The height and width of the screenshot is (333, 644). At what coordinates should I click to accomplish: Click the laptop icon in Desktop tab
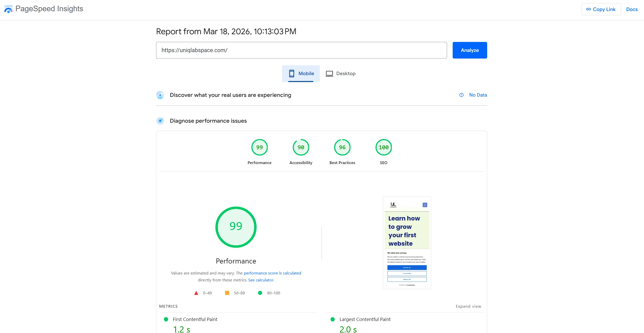329,74
